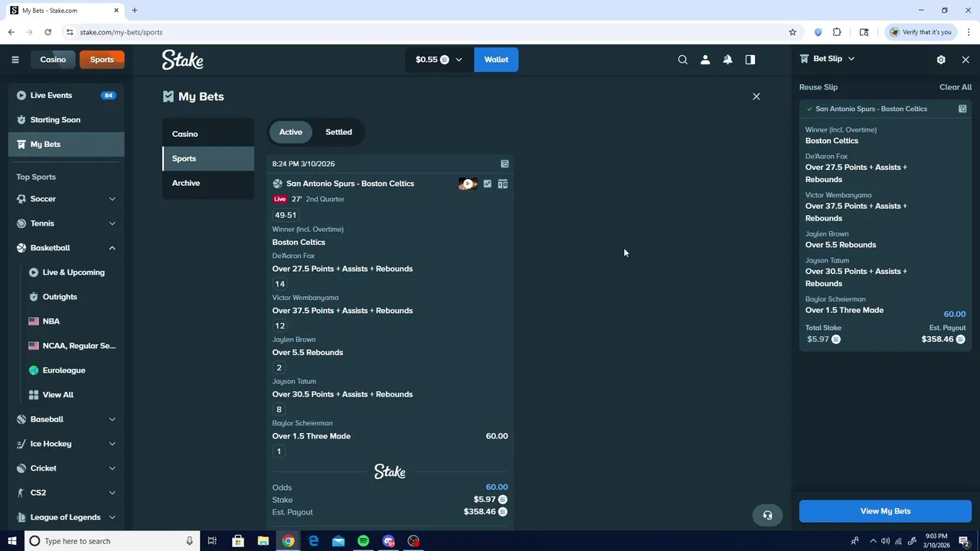Switch to the Casino section
Image resolution: width=980 pixels, height=551 pixels.
pyautogui.click(x=53, y=60)
